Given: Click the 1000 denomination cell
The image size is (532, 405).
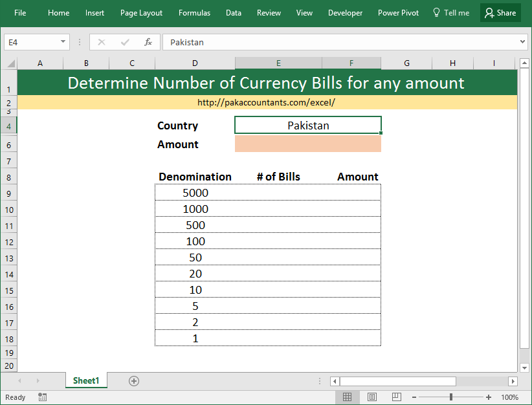Looking at the screenshot, I should tap(195, 208).
